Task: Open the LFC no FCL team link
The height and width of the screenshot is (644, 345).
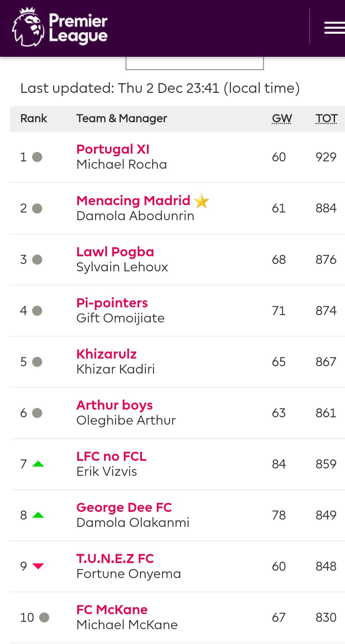Action: pos(111,456)
